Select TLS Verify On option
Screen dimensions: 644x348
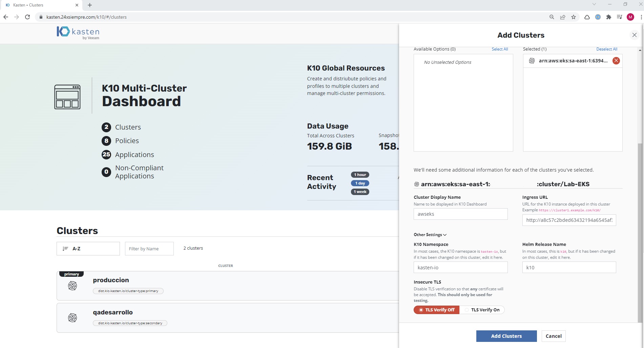pyautogui.click(x=482, y=310)
